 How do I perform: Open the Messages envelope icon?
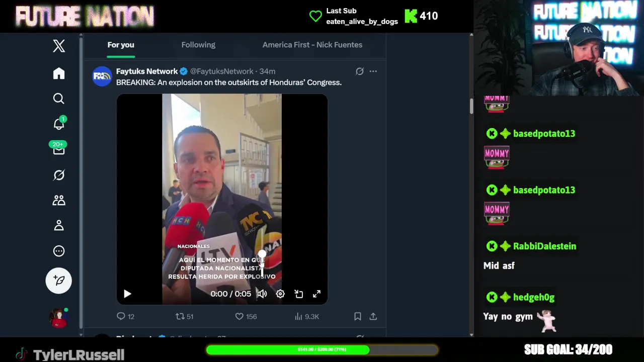coord(59,149)
